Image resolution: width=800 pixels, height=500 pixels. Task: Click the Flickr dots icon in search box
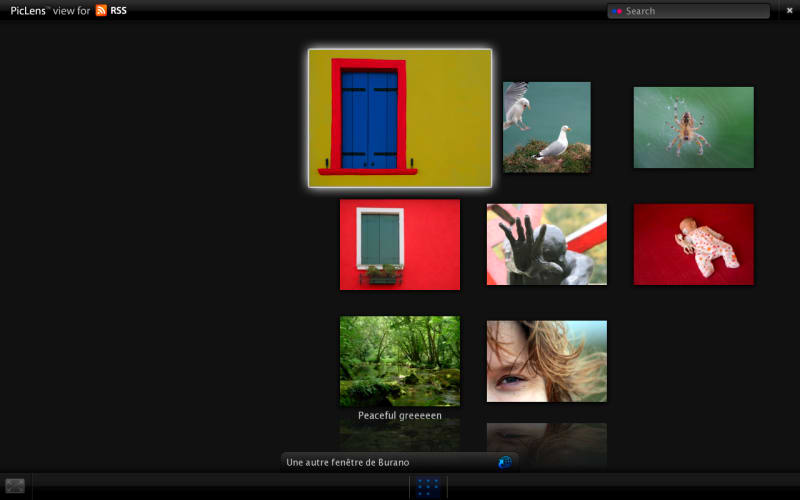pyautogui.click(x=617, y=11)
